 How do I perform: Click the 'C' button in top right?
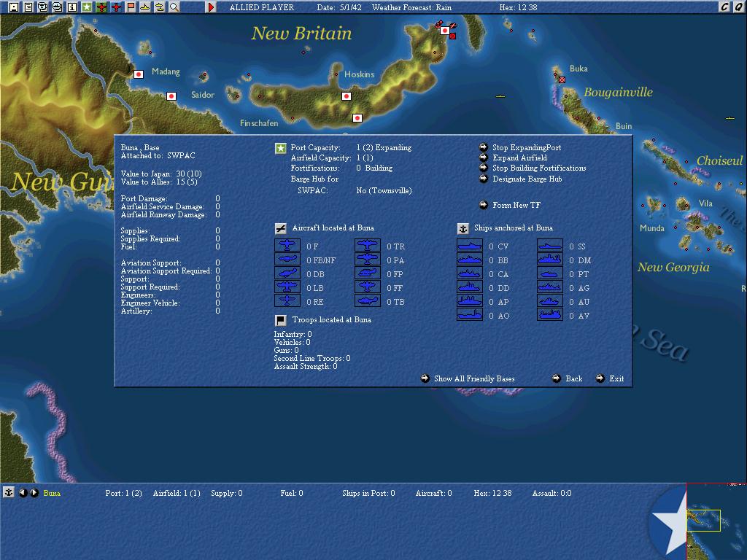tap(724, 7)
